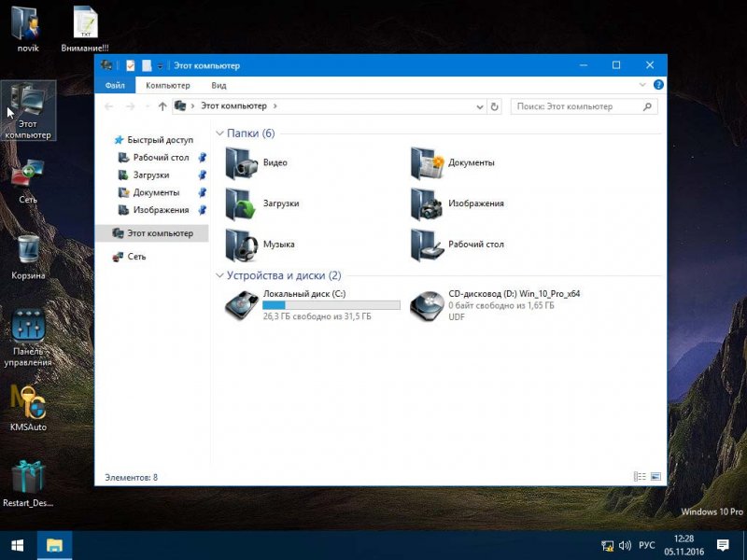Screen dimensions: 747x560
Task: Open the Изображения folder in Папки
Action: point(428,203)
